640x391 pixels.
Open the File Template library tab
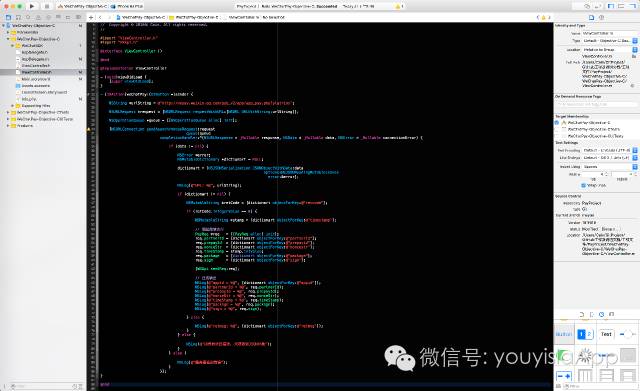click(582, 314)
